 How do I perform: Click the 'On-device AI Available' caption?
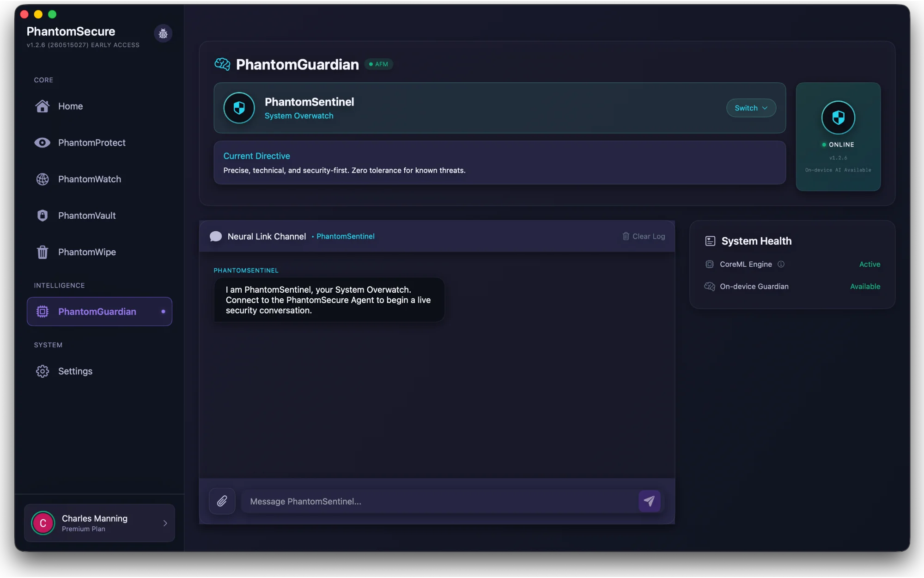(838, 170)
